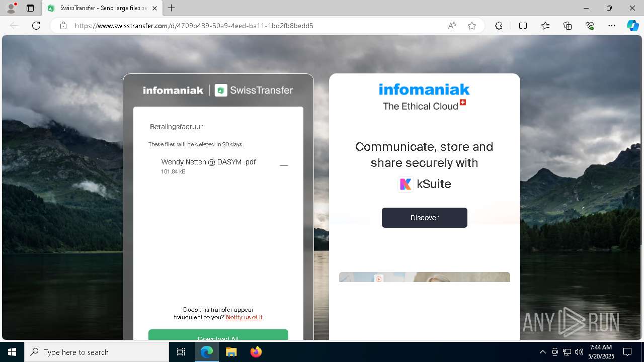Open the video thumbnail below Discover
Image resolution: width=644 pixels, height=362 pixels.
425,277
